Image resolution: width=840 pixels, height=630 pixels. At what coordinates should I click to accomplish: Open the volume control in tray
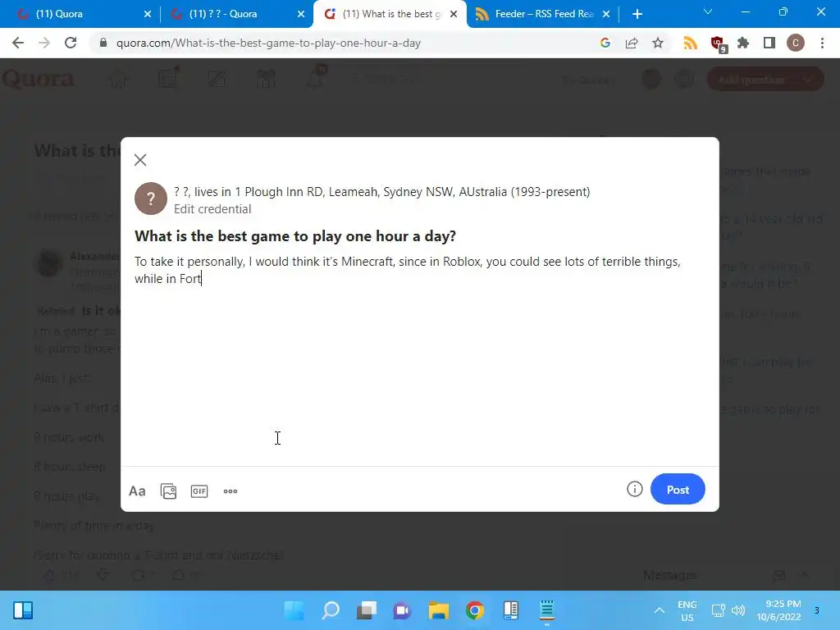click(738, 610)
